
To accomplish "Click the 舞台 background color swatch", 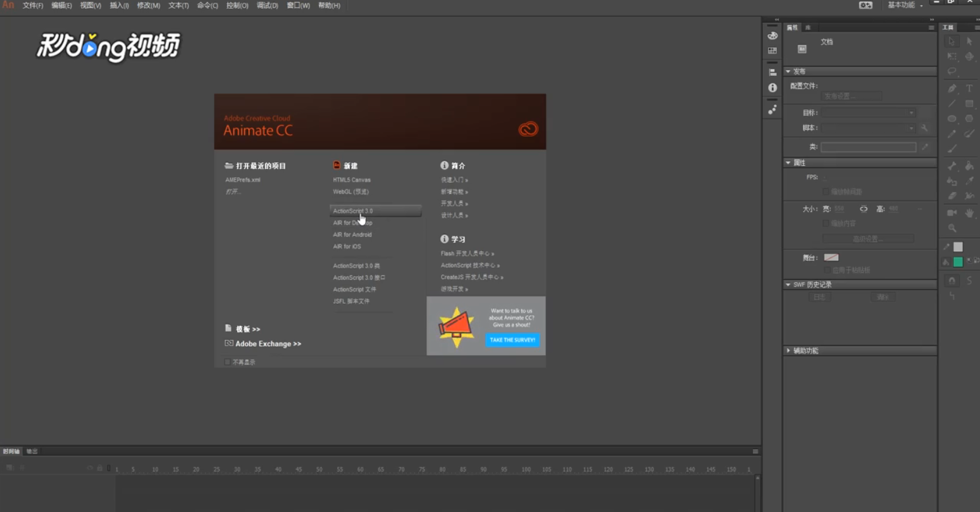I will (831, 258).
